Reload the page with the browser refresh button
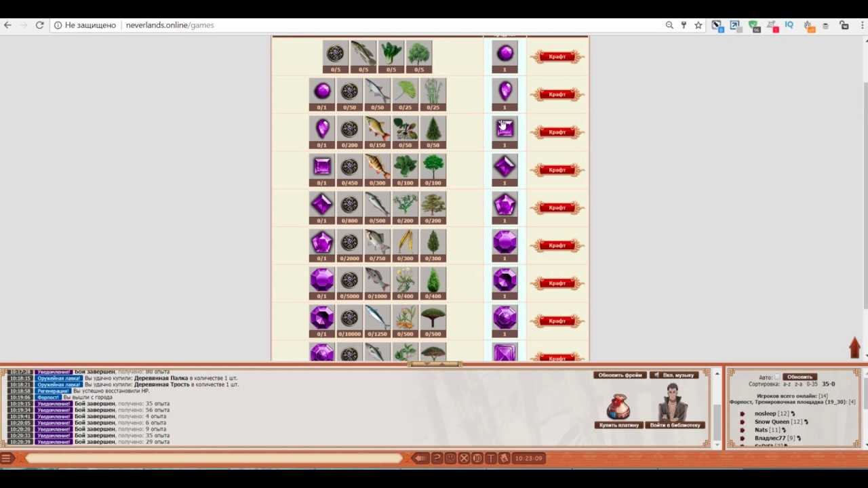 coord(39,25)
